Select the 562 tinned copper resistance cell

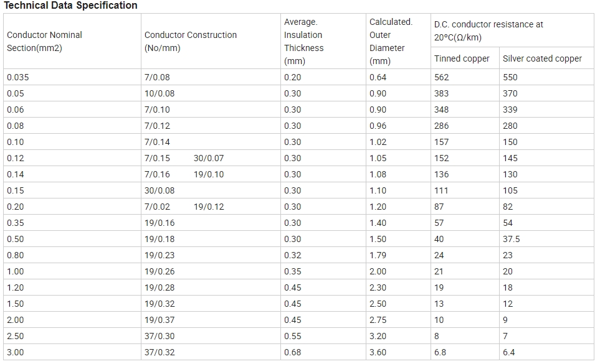coord(465,77)
